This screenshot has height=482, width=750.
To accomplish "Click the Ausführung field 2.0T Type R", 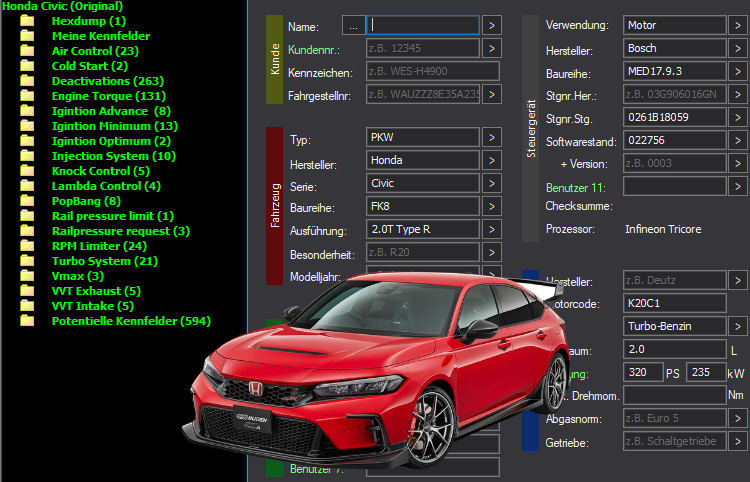I will tap(423, 229).
